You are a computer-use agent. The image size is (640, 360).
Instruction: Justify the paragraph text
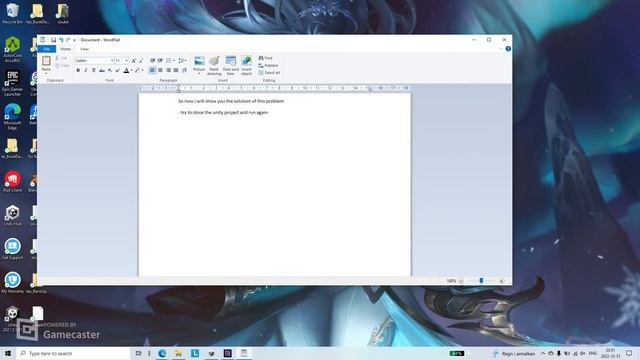pos(176,70)
